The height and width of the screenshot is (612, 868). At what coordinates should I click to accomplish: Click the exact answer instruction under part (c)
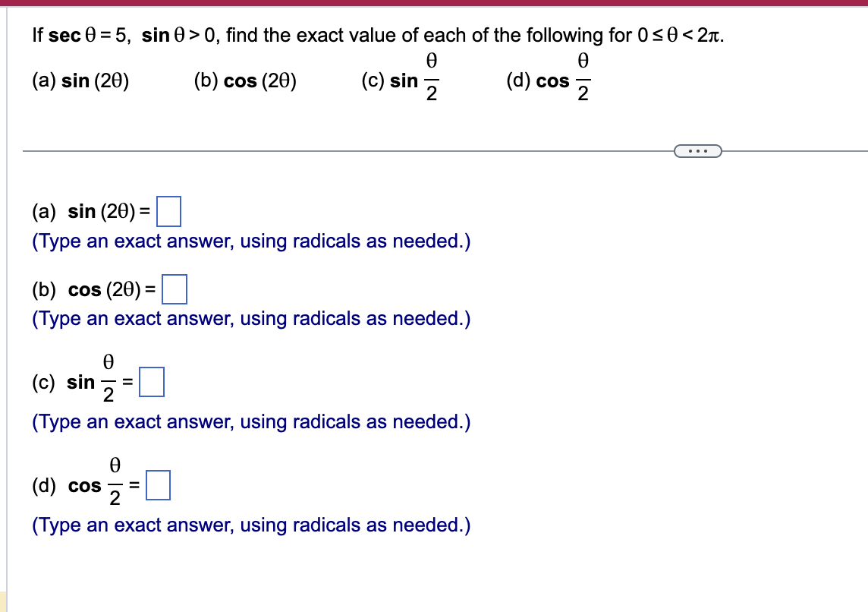[x=250, y=421]
